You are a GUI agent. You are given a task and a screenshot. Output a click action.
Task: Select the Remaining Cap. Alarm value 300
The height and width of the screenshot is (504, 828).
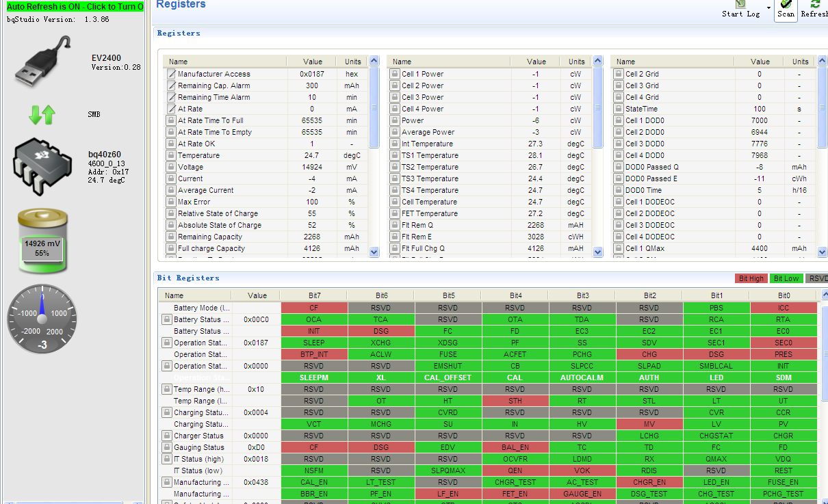(x=312, y=85)
